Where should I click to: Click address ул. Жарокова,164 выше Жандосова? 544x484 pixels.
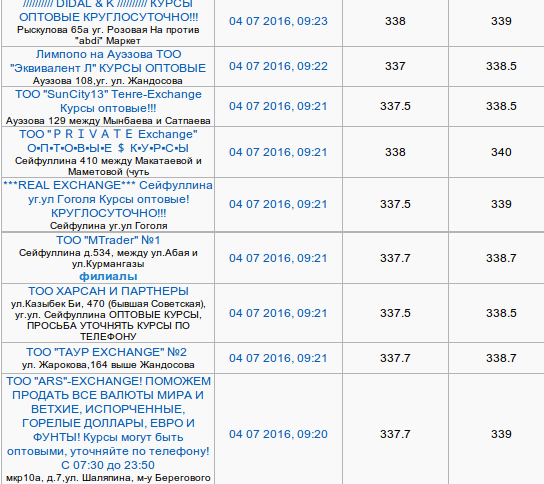[x=108, y=365]
